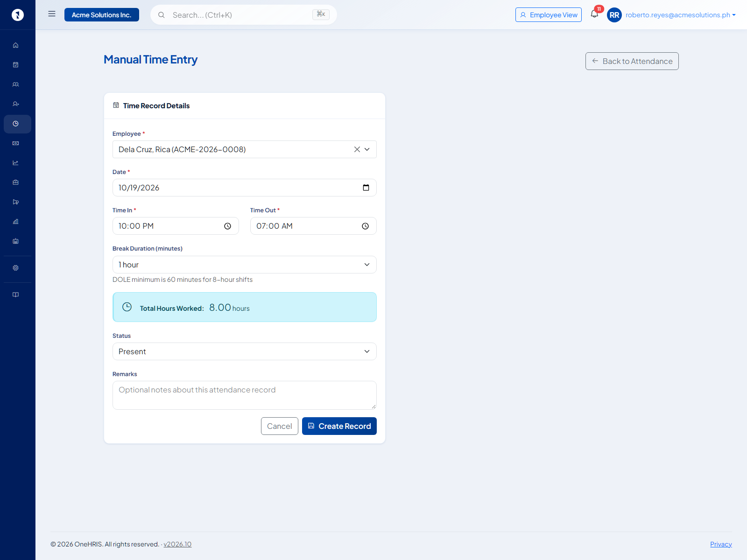Viewport: 747px width, 560px height.
Task: Open the Privacy link
Action: [721, 544]
